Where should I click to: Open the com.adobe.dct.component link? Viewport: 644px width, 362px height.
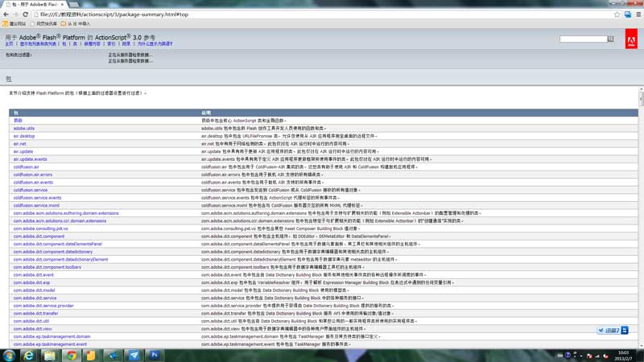coord(39,237)
